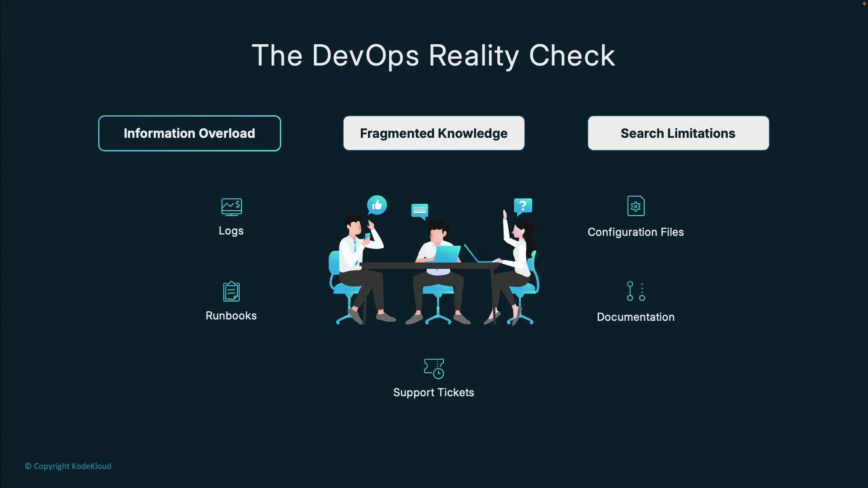Screen dimensions: 868x488
Task: Click the Runbooks clipboard icon
Action: [231, 291]
